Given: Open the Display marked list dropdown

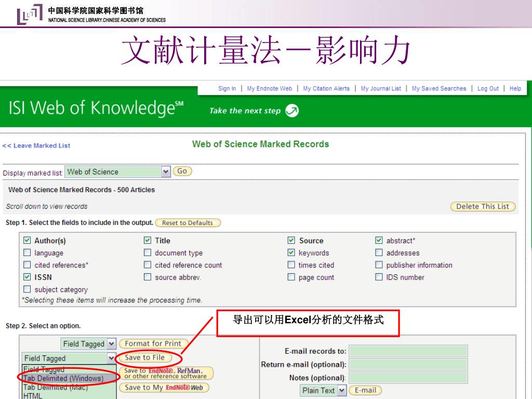Looking at the screenshot, I should pos(117,171).
